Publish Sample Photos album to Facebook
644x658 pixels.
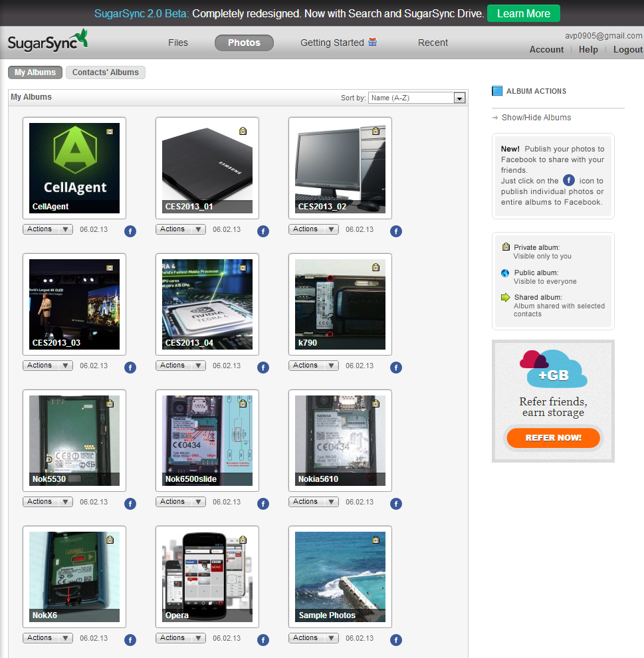tap(396, 640)
